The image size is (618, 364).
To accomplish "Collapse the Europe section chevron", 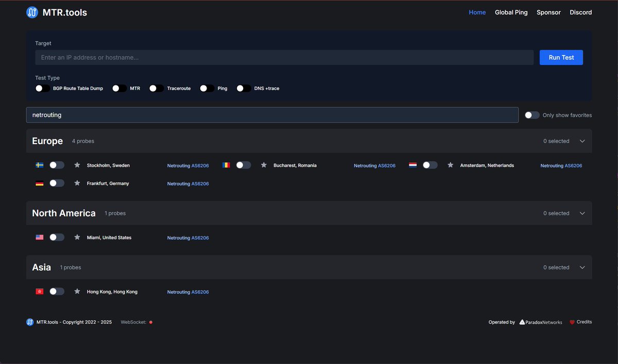I will (582, 141).
